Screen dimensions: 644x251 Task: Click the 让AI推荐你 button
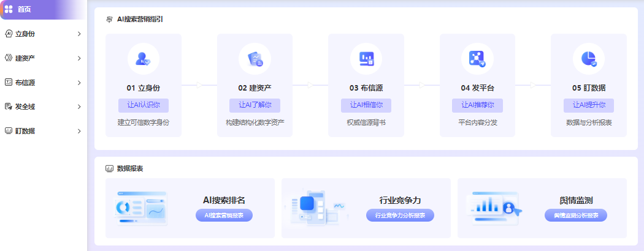pos(477,105)
